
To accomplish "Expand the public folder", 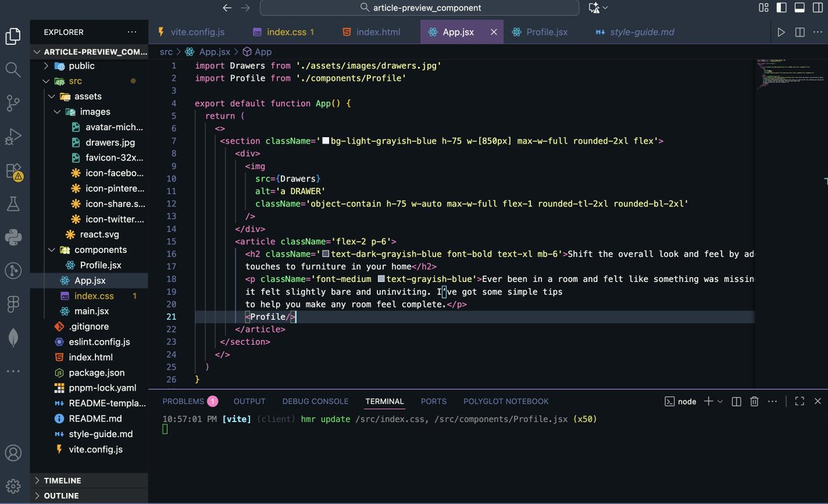I will pyautogui.click(x=88, y=66).
